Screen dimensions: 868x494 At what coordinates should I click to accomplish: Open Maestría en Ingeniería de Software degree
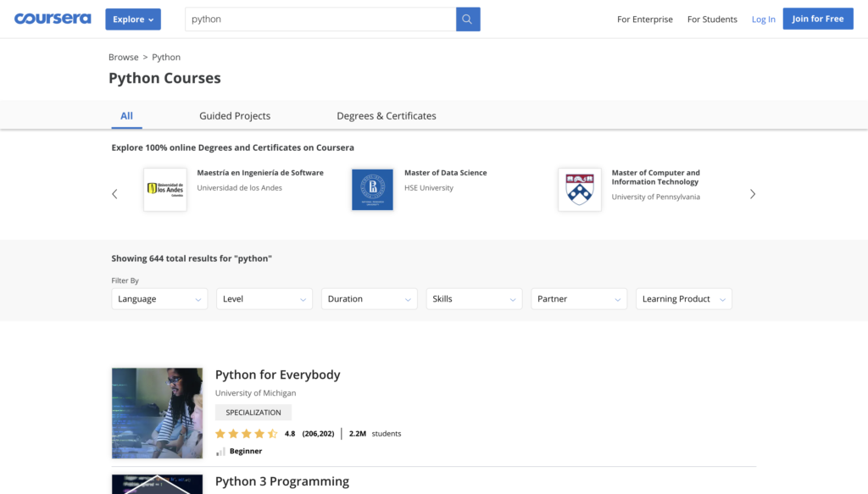[x=260, y=173]
